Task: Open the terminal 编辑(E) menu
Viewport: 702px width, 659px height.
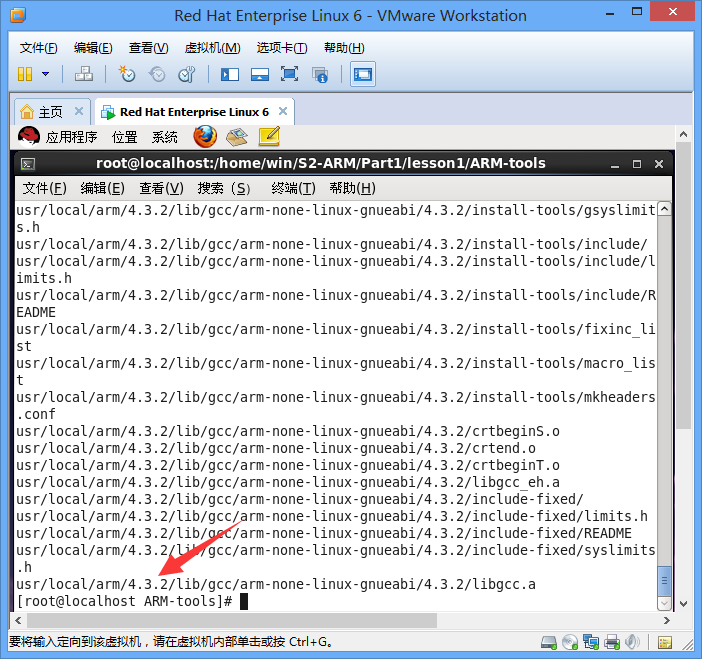Action: click(103, 188)
